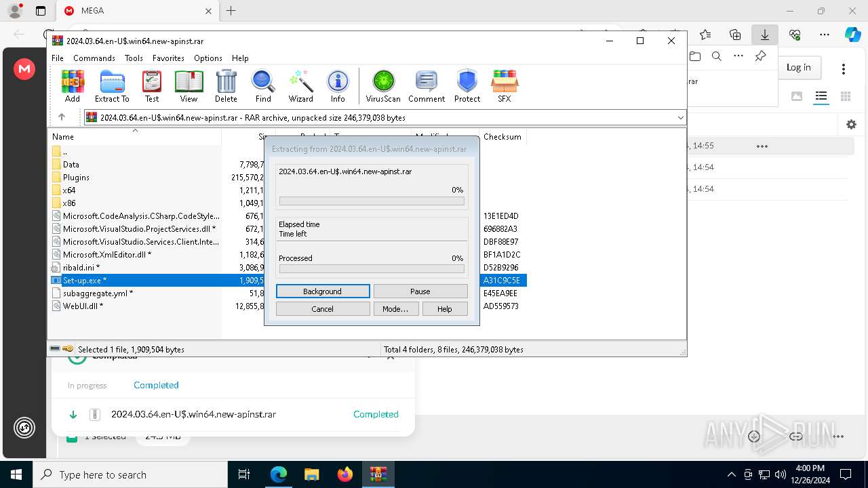The image size is (868, 488).
Task: Open the Commands menu
Action: 94,58
